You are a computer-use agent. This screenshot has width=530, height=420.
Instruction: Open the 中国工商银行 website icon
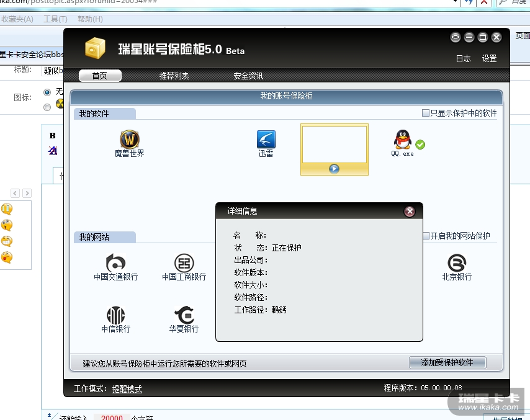click(184, 267)
